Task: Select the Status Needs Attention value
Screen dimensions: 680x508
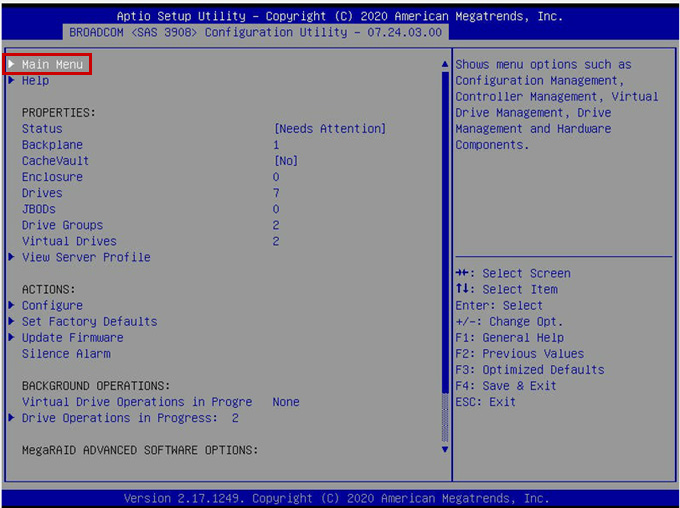Action: tap(329, 129)
